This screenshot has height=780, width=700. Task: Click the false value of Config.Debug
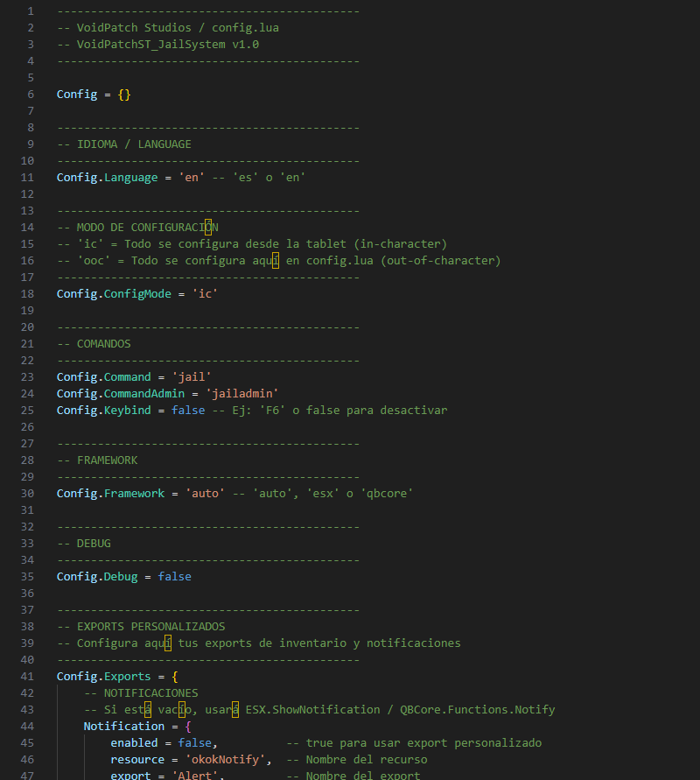click(x=174, y=576)
